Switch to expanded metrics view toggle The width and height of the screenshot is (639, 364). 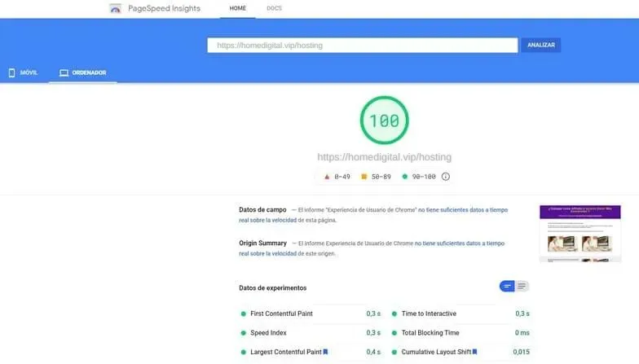click(522, 287)
